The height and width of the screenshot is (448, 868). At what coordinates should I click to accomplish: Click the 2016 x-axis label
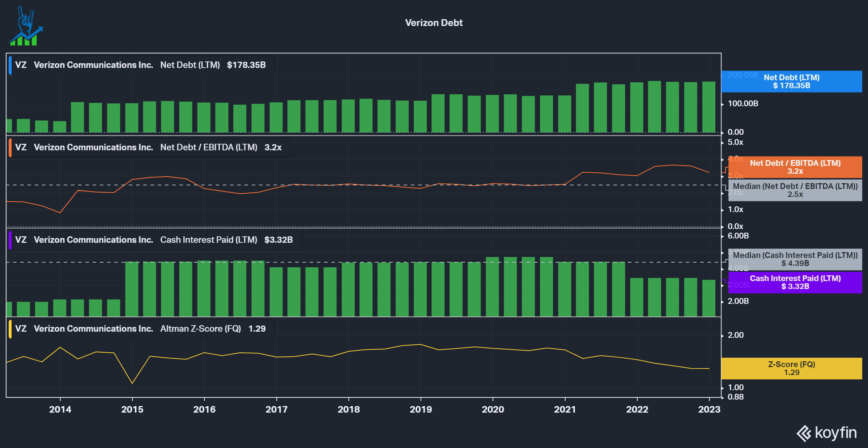click(x=204, y=409)
